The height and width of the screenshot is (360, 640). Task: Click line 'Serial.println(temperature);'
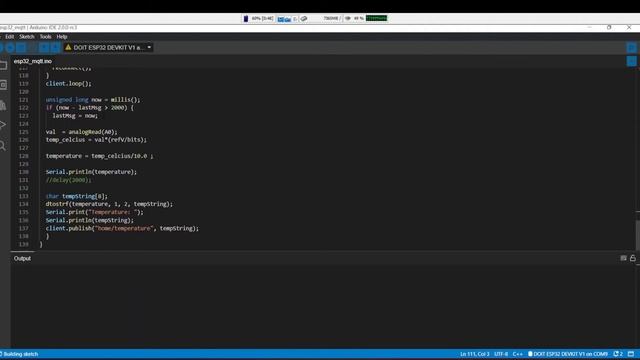(x=91, y=172)
